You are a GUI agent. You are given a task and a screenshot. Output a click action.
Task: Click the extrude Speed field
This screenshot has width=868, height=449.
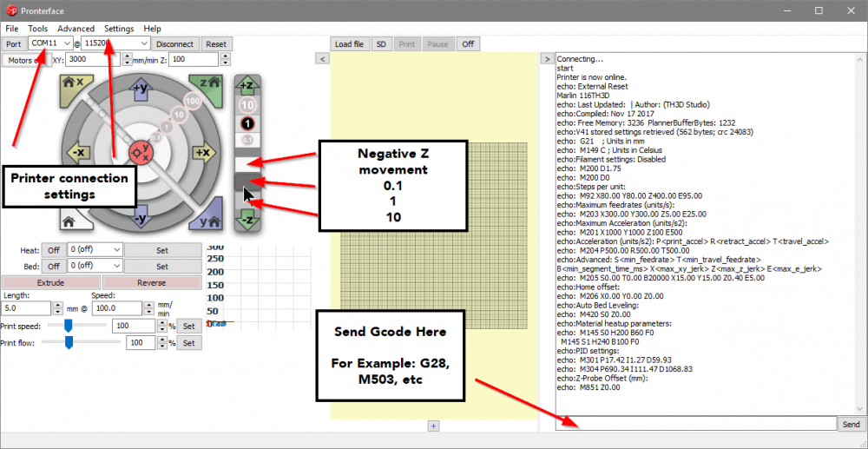117,307
